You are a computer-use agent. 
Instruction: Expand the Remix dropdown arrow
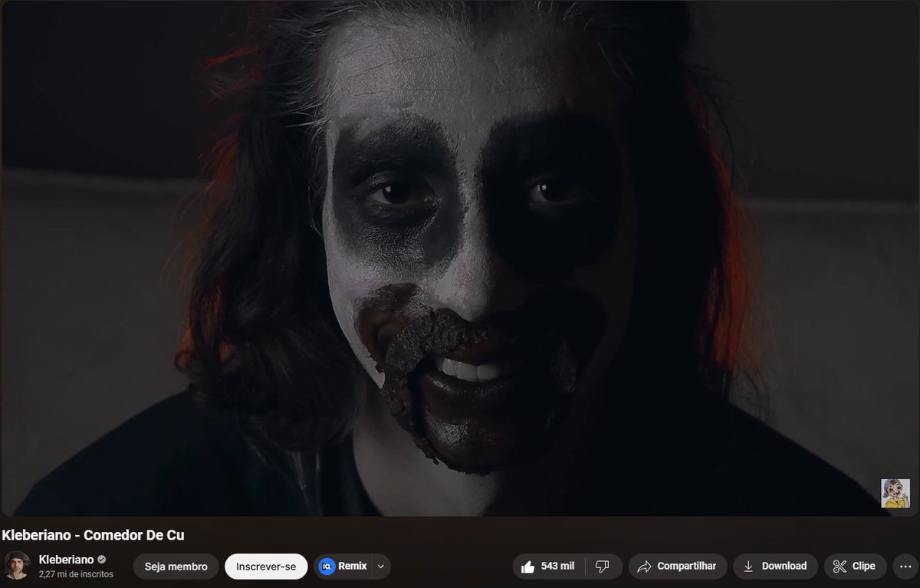tap(382, 567)
